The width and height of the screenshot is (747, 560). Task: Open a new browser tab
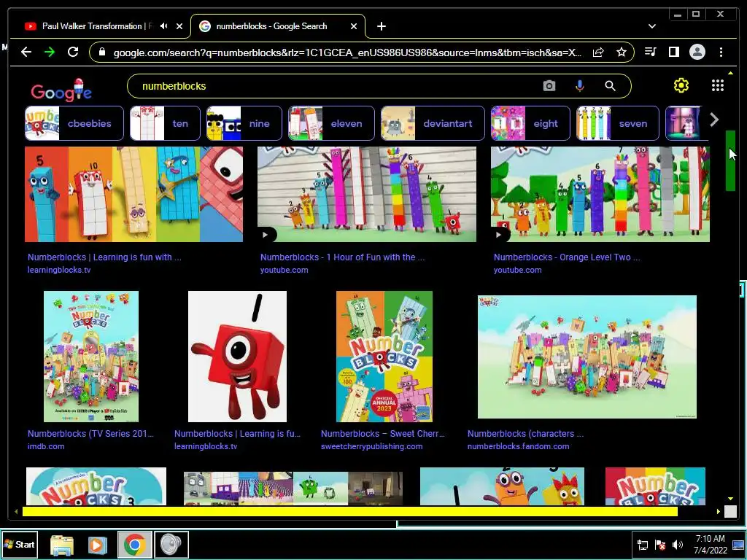381,26
